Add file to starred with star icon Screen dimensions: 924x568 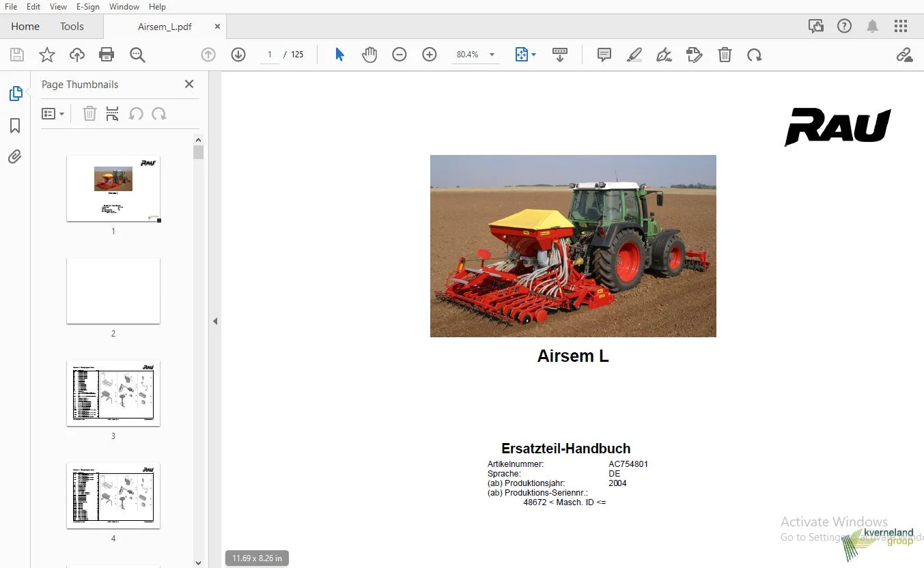click(x=47, y=55)
